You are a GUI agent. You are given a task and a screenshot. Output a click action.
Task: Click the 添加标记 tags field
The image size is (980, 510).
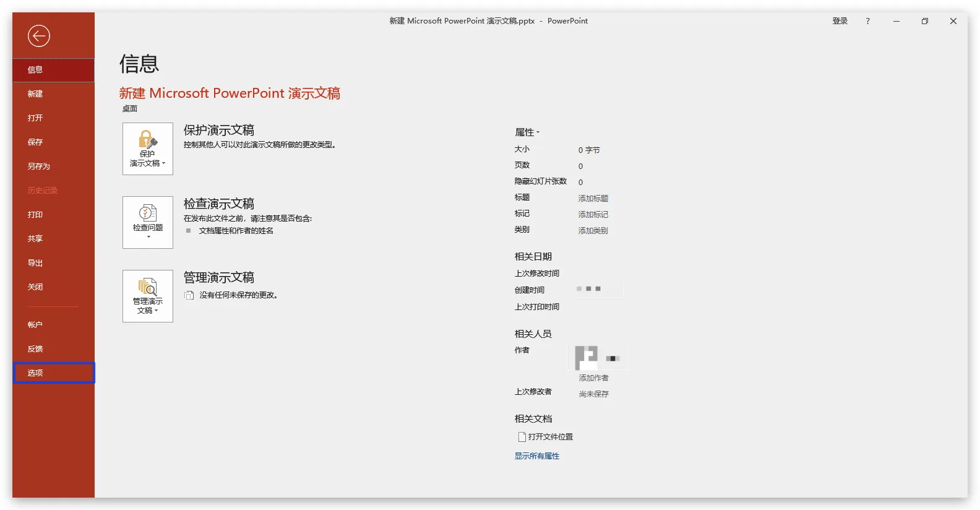click(x=593, y=215)
